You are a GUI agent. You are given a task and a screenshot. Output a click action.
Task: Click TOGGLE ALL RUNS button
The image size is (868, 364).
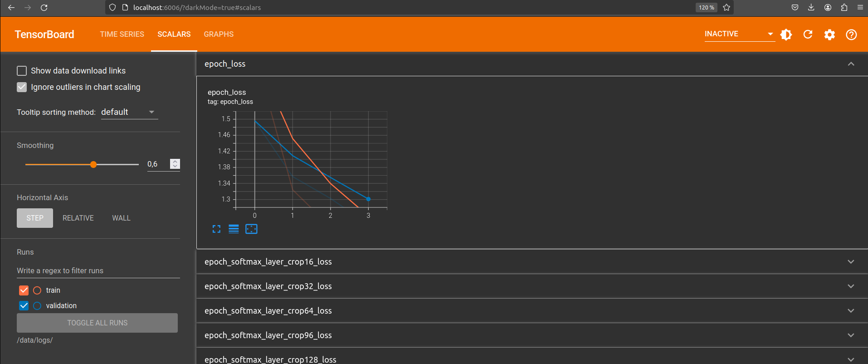97,323
